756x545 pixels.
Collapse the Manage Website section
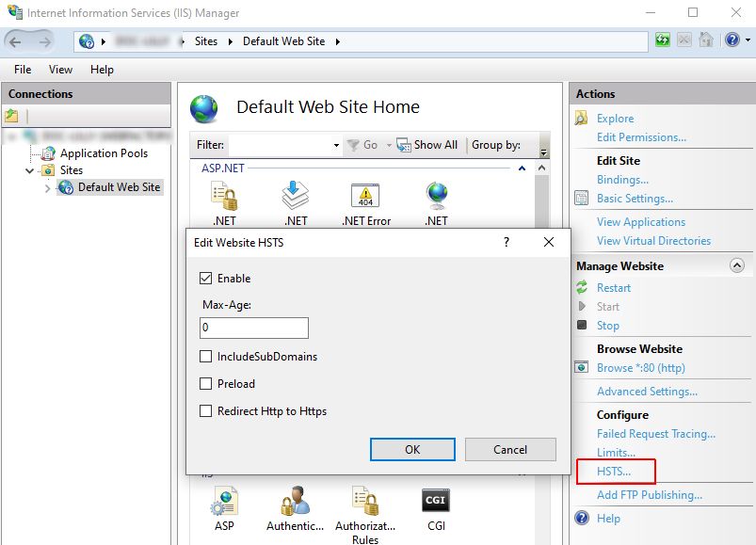click(737, 266)
